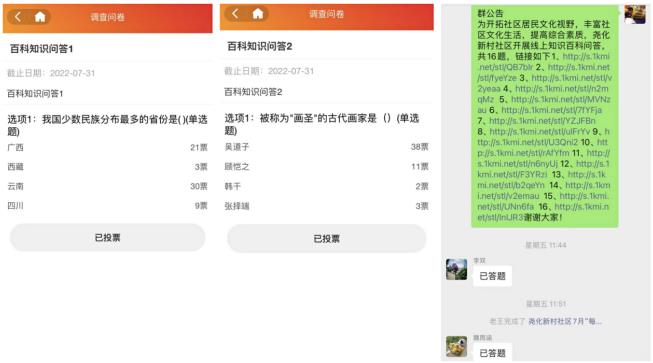Image resolution: width=653 pixels, height=363 pixels.
Task: Select the 张择端 answer option
Action: (326, 206)
